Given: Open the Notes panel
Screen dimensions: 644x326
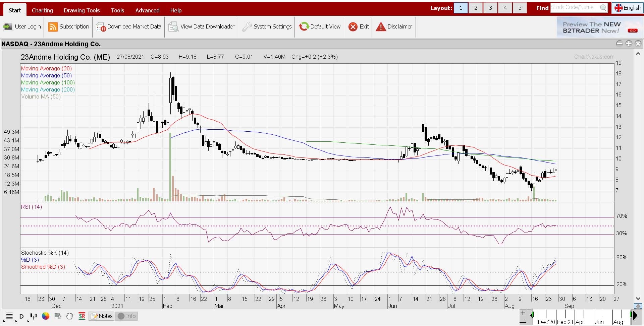Looking at the screenshot, I should click(102, 316).
